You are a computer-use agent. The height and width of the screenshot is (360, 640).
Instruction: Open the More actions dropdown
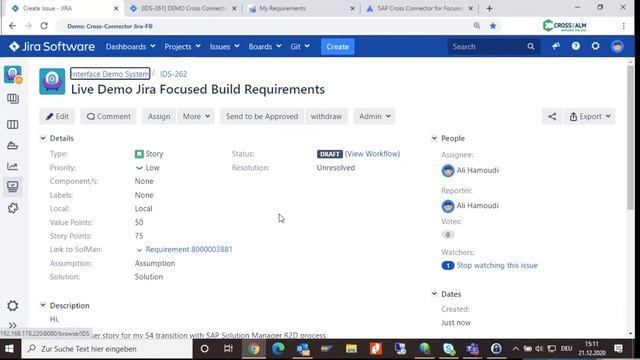click(x=196, y=116)
